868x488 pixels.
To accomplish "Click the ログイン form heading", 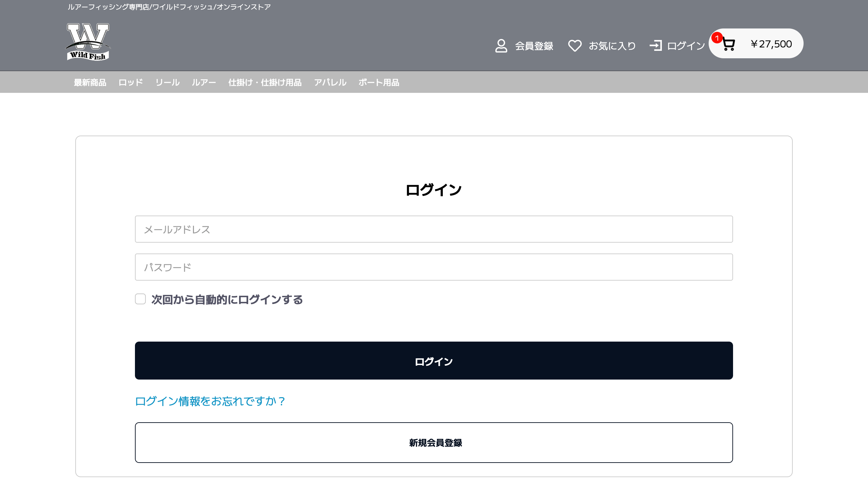I will tap(434, 190).
